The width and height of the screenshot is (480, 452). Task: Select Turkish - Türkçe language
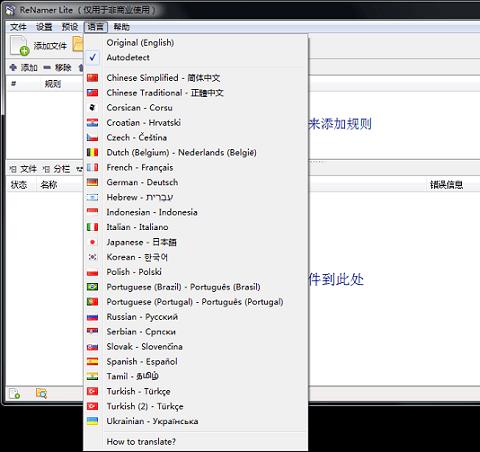click(x=196, y=391)
